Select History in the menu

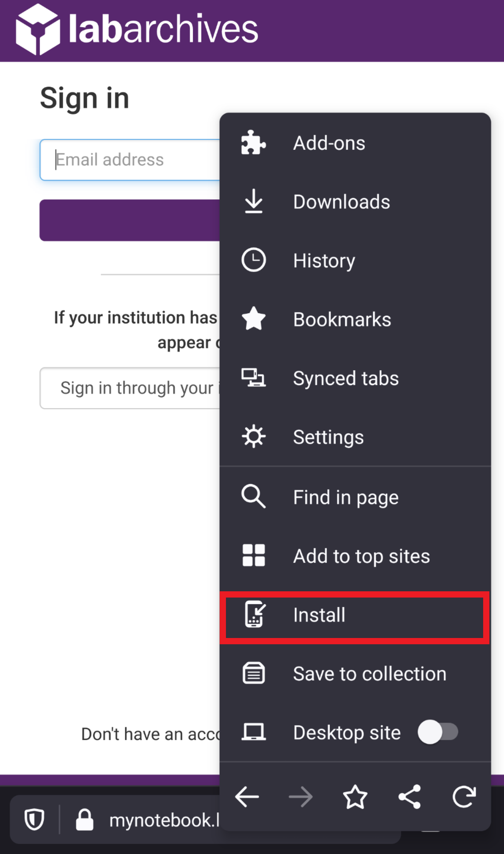pos(355,260)
